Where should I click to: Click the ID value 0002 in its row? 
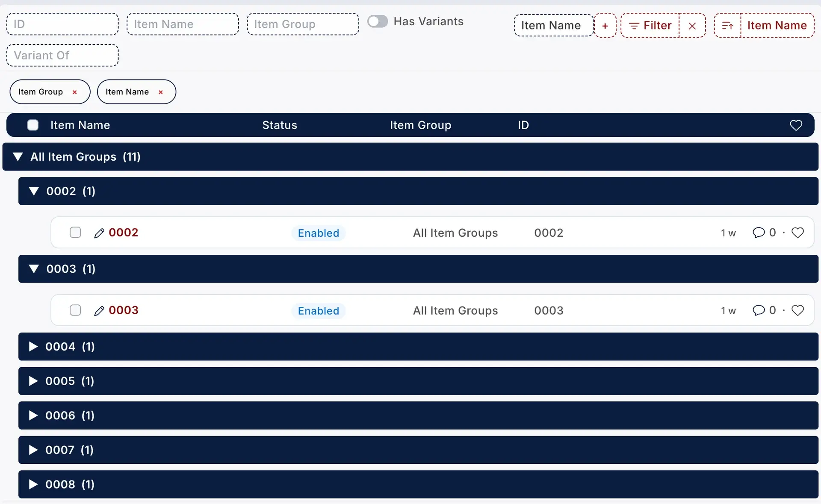coord(549,233)
